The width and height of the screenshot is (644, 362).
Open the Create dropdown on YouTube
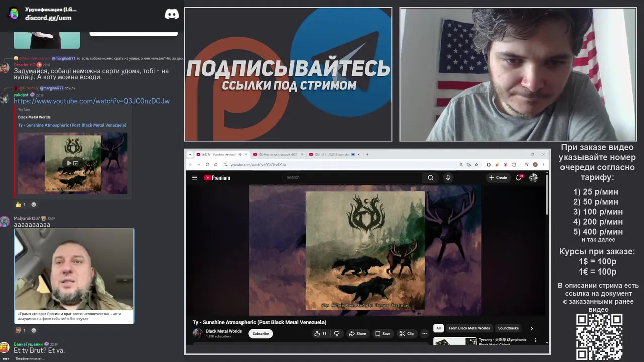pyautogui.click(x=498, y=177)
